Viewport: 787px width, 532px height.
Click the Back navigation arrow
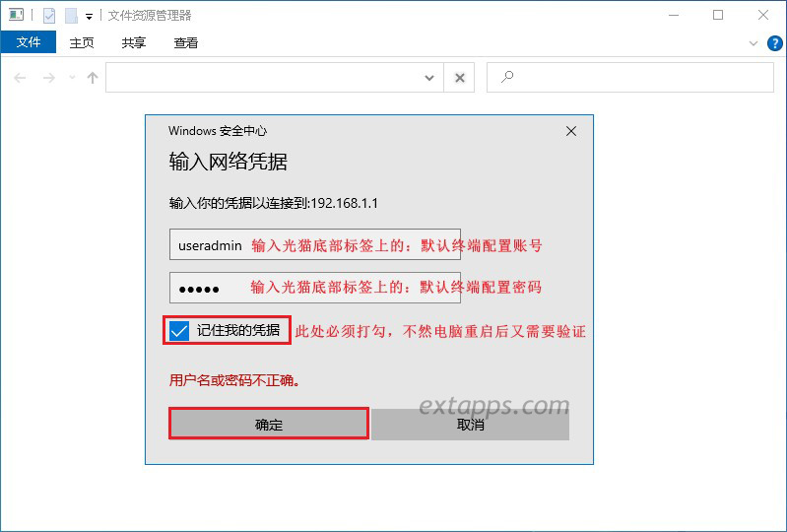[20, 78]
